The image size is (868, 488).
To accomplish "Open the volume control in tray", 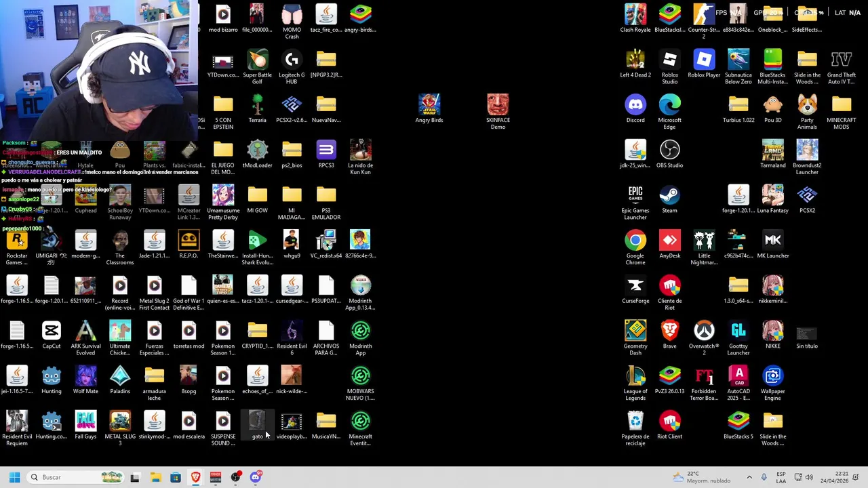I will pos(809,477).
